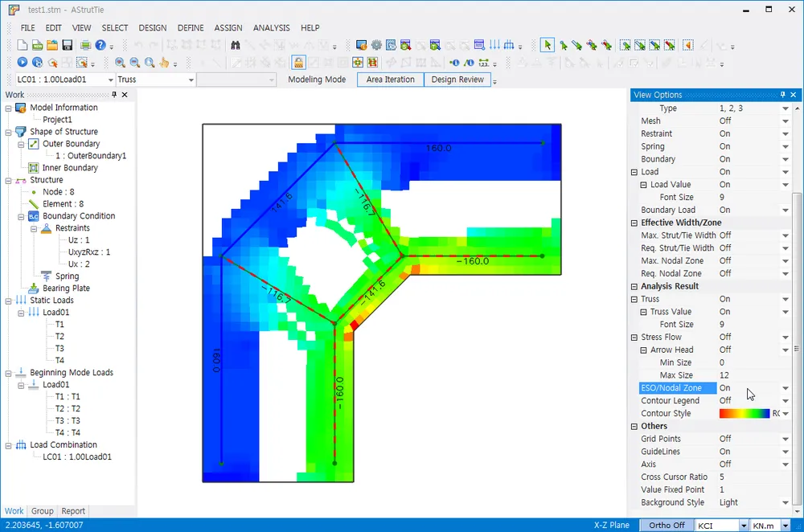This screenshot has height=532, width=804.
Task: Collapse the Static Loads tree node
Action: (x=8, y=301)
